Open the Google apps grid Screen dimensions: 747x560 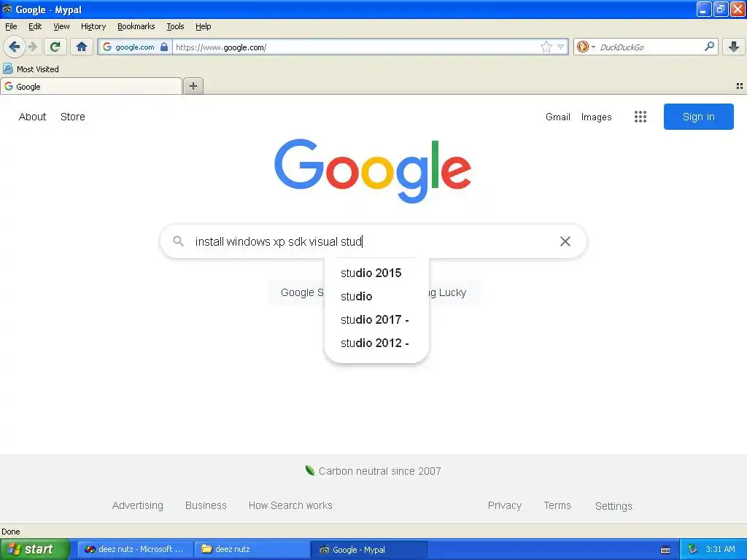(640, 117)
